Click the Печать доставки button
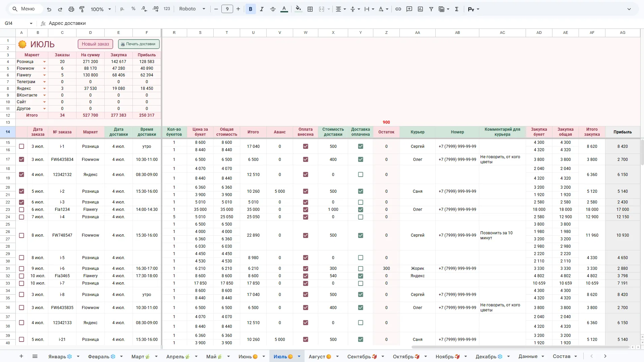644x362 pixels. 139,44
